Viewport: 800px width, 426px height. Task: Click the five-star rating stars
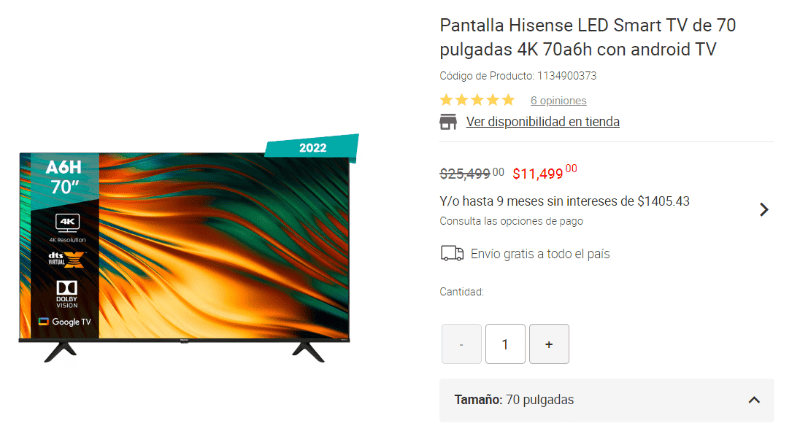point(477,100)
